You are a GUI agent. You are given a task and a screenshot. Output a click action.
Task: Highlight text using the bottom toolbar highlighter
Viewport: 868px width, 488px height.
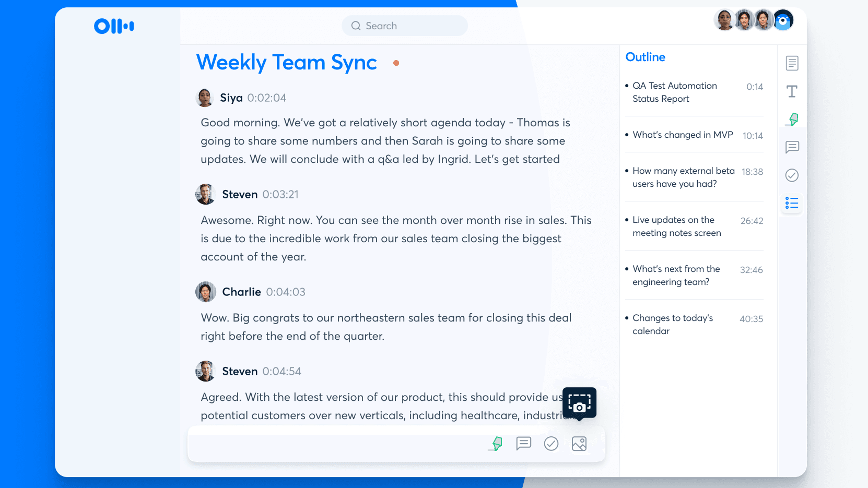click(x=496, y=444)
